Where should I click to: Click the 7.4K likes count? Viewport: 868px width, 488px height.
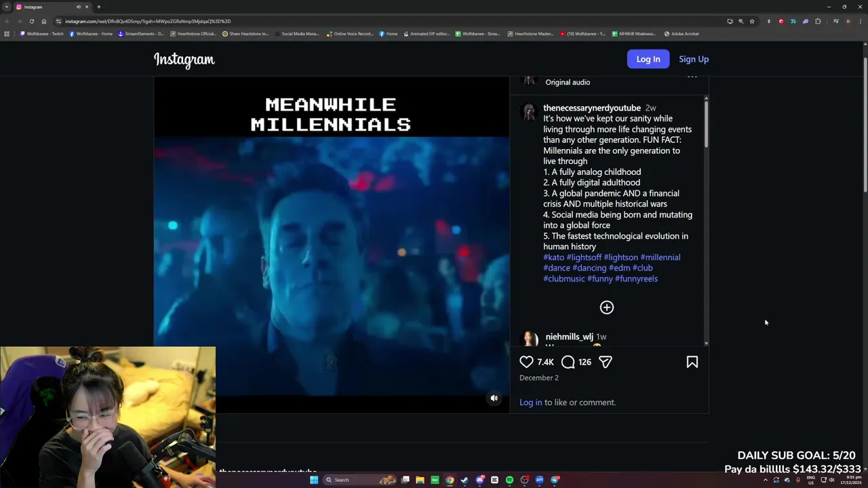tap(546, 362)
